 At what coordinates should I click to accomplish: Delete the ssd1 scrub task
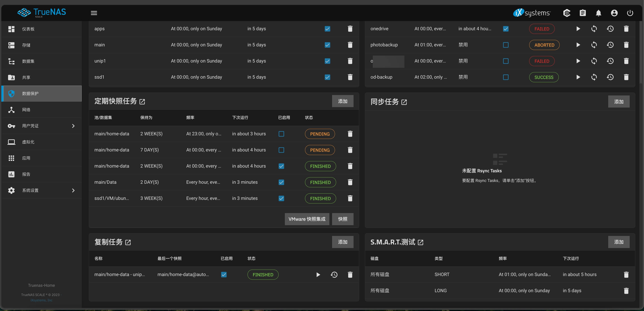click(350, 77)
